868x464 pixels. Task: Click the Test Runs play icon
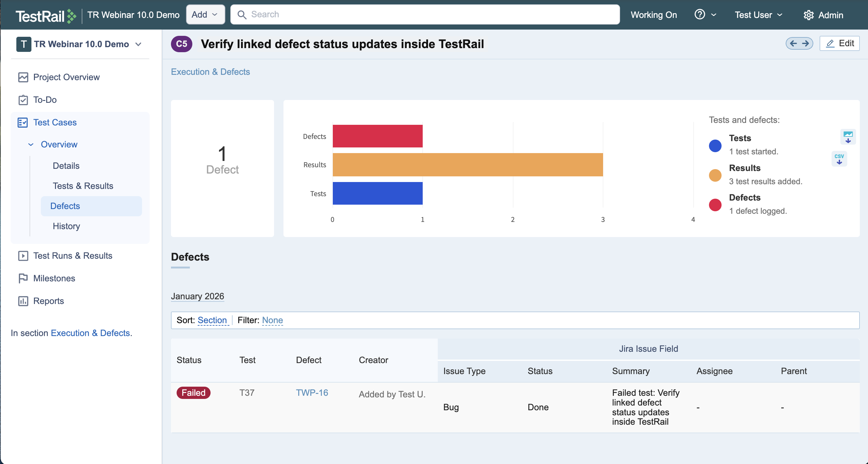[23, 256]
